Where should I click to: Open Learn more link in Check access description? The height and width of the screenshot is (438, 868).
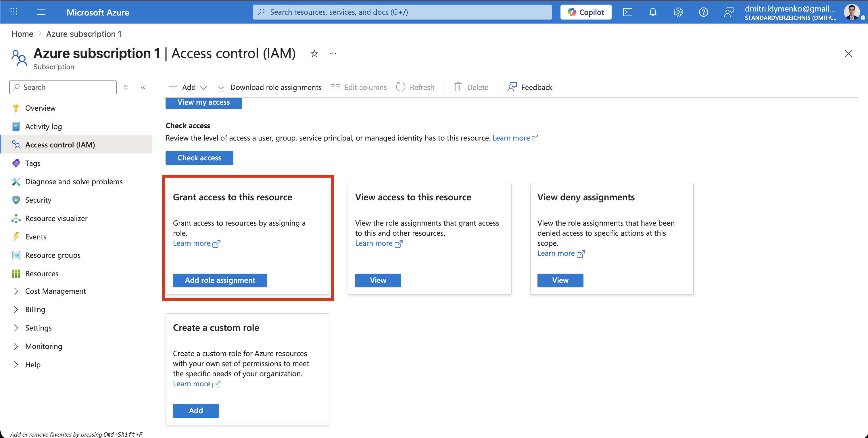pos(515,138)
